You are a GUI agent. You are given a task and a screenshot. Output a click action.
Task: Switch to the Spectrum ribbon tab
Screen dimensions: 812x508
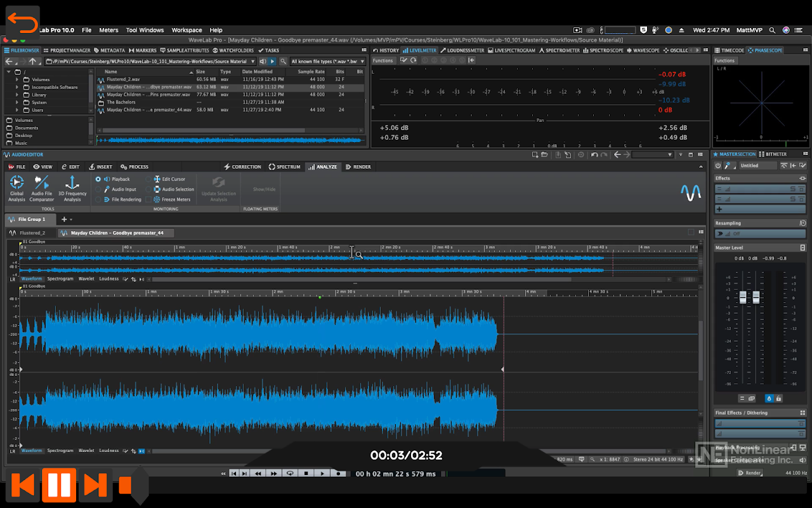pyautogui.click(x=284, y=167)
